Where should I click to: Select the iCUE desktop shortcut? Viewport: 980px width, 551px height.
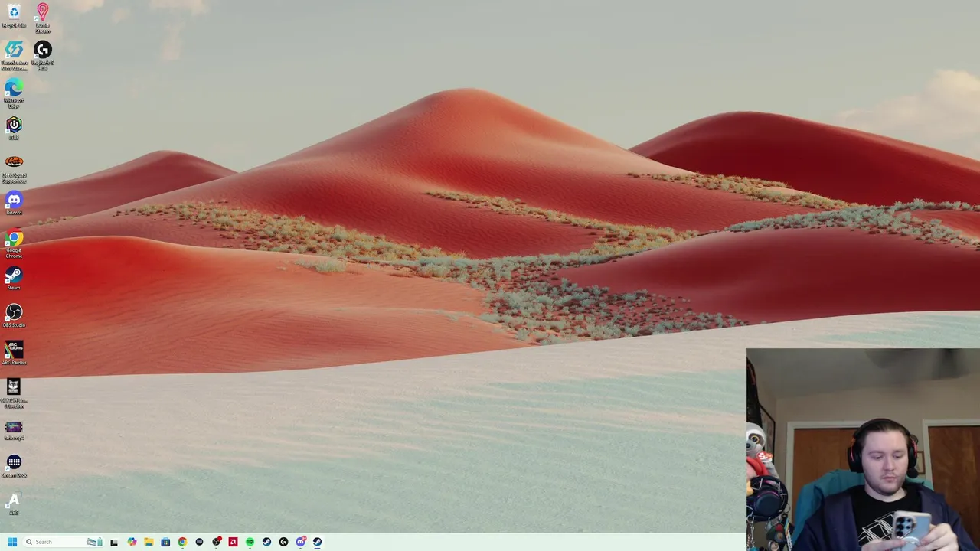(14, 127)
